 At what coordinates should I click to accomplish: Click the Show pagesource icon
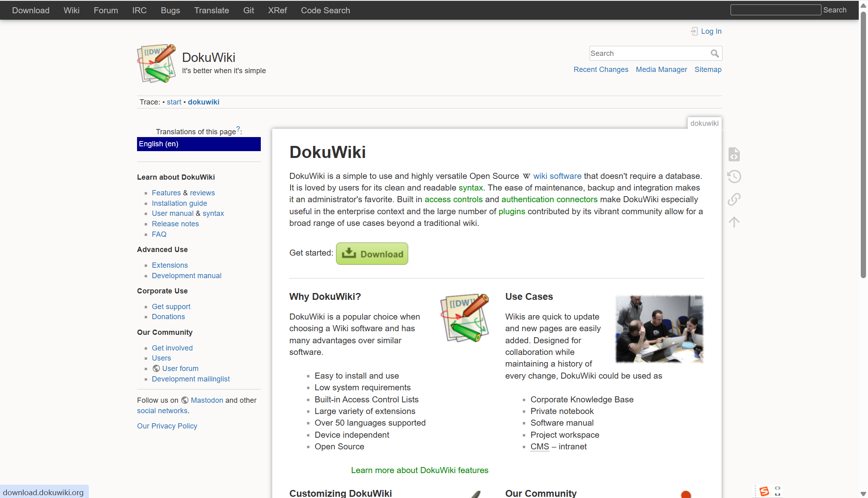click(x=734, y=154)
